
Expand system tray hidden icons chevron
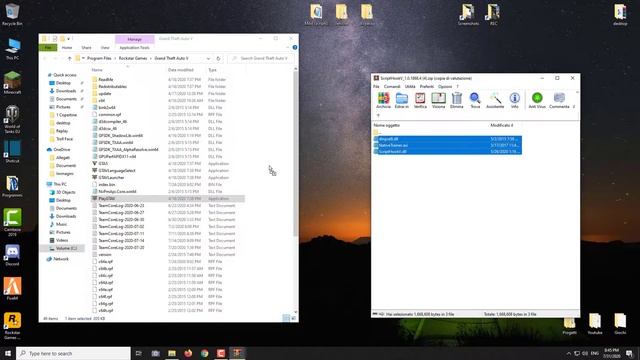click(568, 353)
